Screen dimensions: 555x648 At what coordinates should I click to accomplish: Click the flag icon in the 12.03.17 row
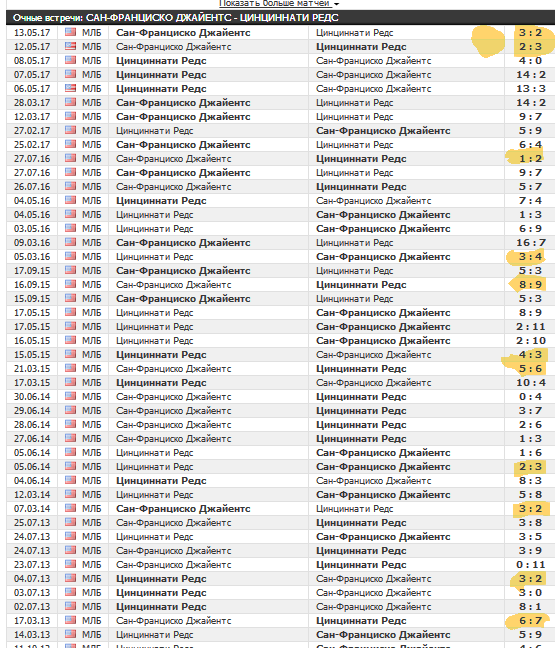click(71, 116)
